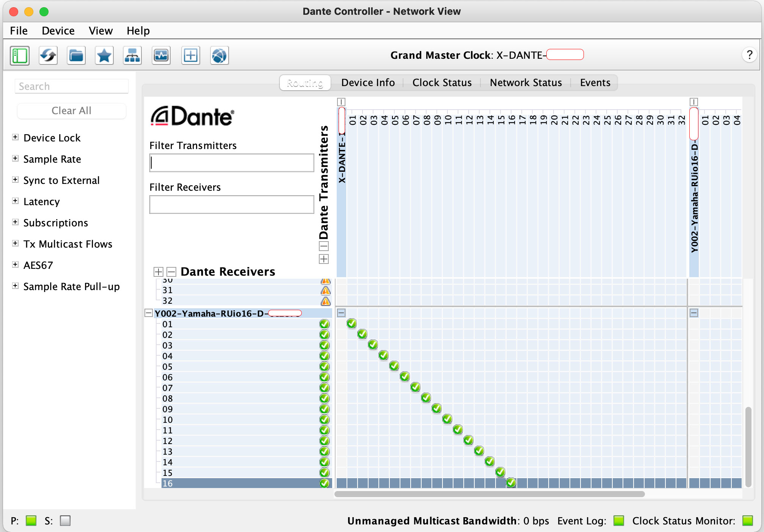Click the plus device view icon
Image resolution: width=764 pixels, height=532 pixels.
click(x=190, y=56)
